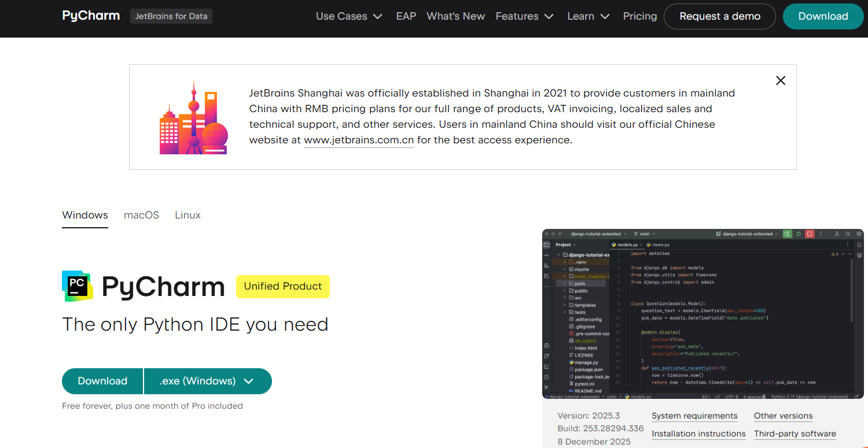Click the PyCharm PC logo icon beside the heading
The width and height of the screenshot is (868, 448).
[x=78, y=286]
